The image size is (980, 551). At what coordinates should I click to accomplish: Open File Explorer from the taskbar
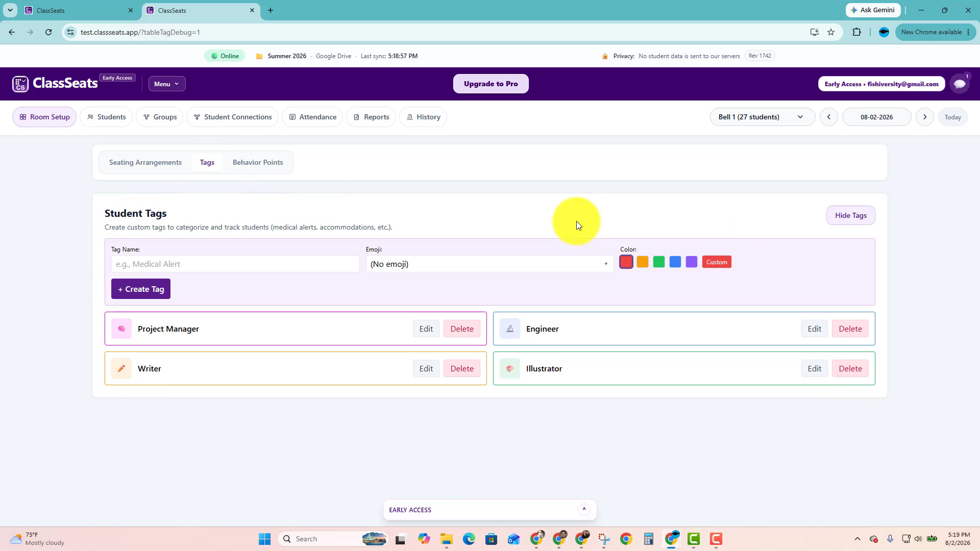coord(447,539)
